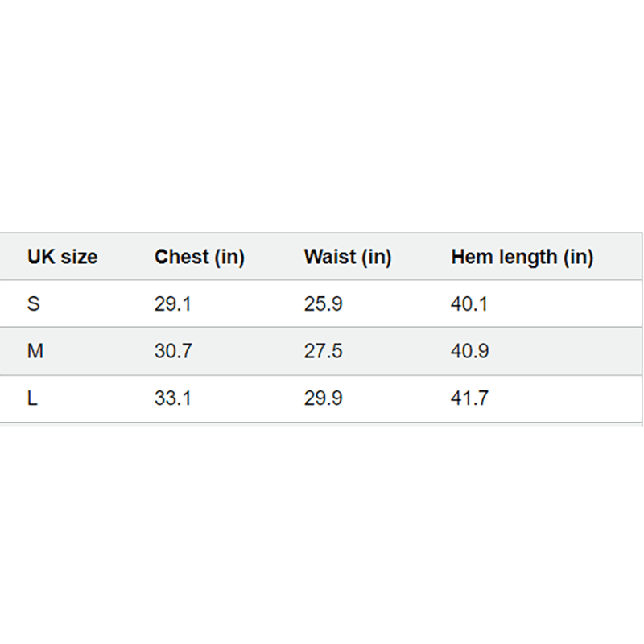Click chest value 33.1 for size L
The width and height of the screenshot is (644, 644).
[172, 398]
